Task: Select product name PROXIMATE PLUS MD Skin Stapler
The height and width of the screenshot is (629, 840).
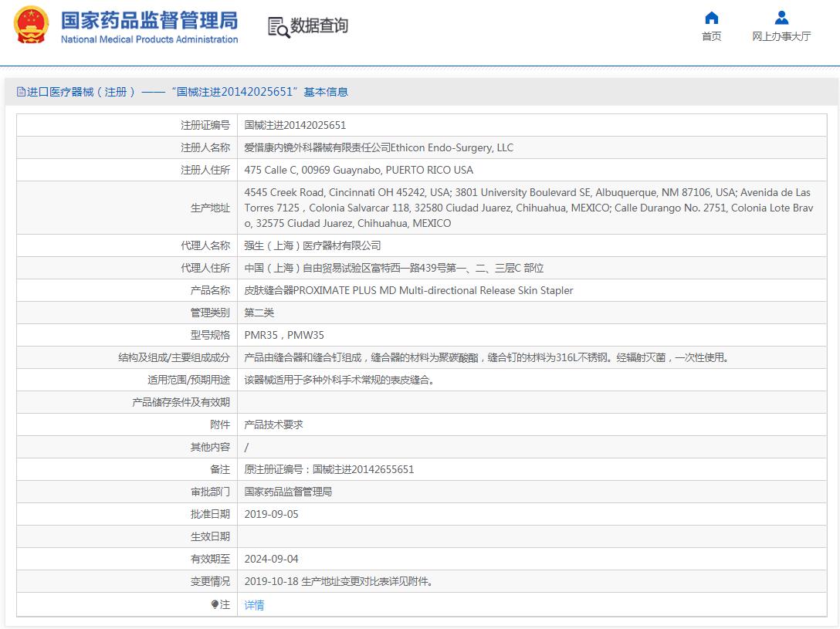Action: coord(408,291)
